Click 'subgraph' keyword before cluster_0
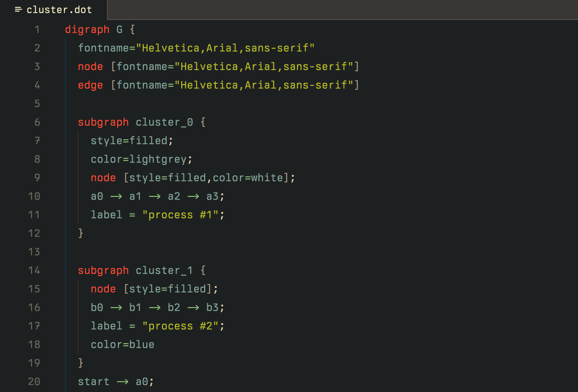 pos(103,122)
